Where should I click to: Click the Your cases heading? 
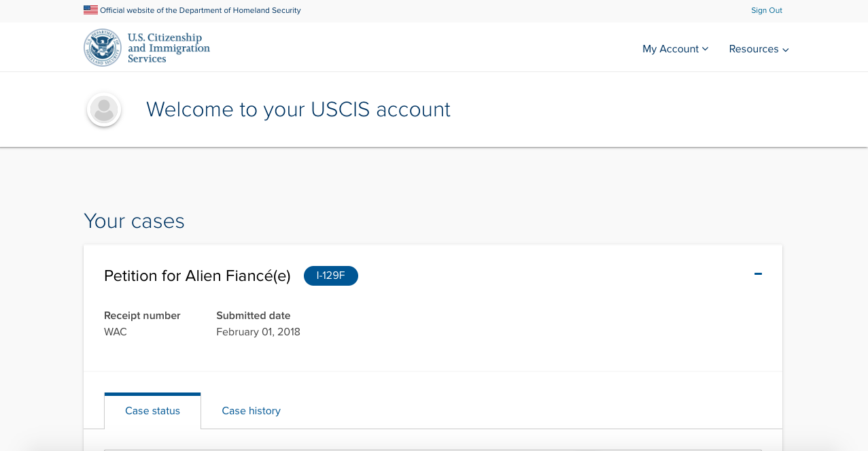click(134, 221)
